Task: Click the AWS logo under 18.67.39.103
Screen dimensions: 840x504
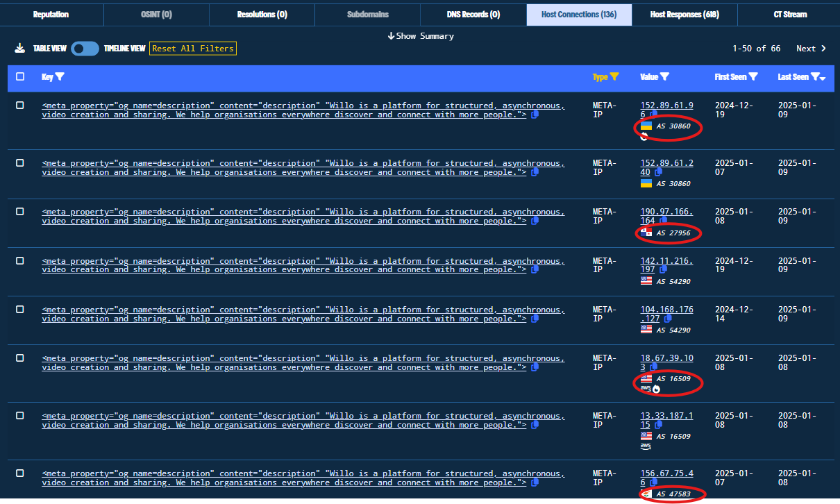Action: [x=646, y=388]
